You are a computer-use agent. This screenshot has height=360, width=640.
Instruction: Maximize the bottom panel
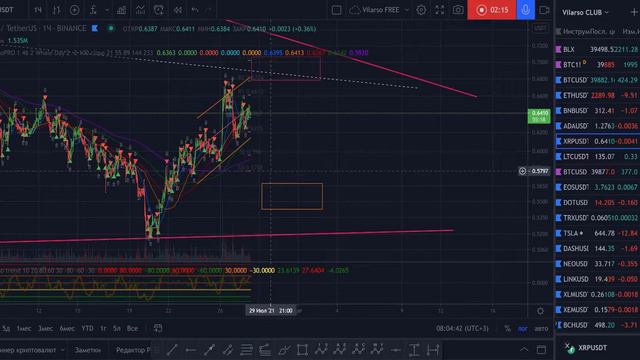coord(541,350)
